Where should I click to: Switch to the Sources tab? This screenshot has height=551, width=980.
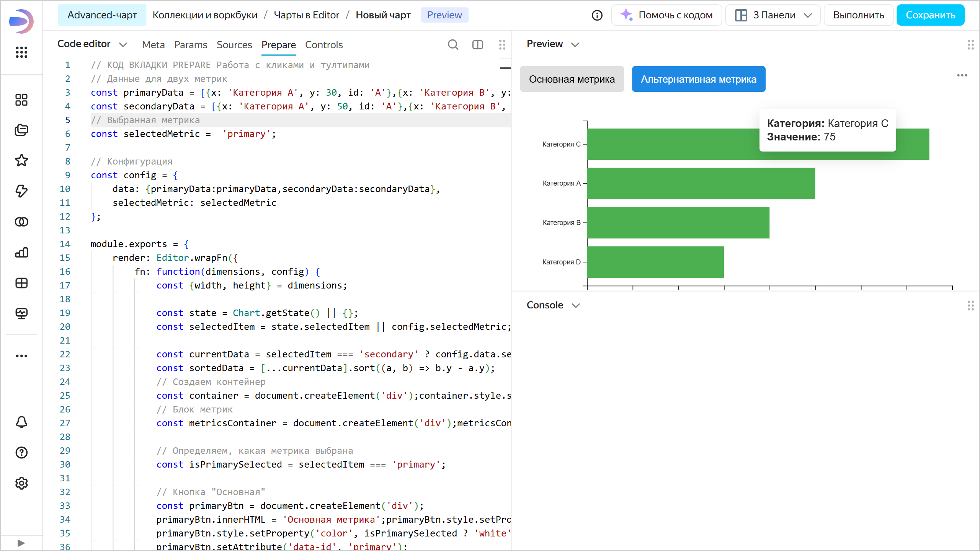coord(234,45)
